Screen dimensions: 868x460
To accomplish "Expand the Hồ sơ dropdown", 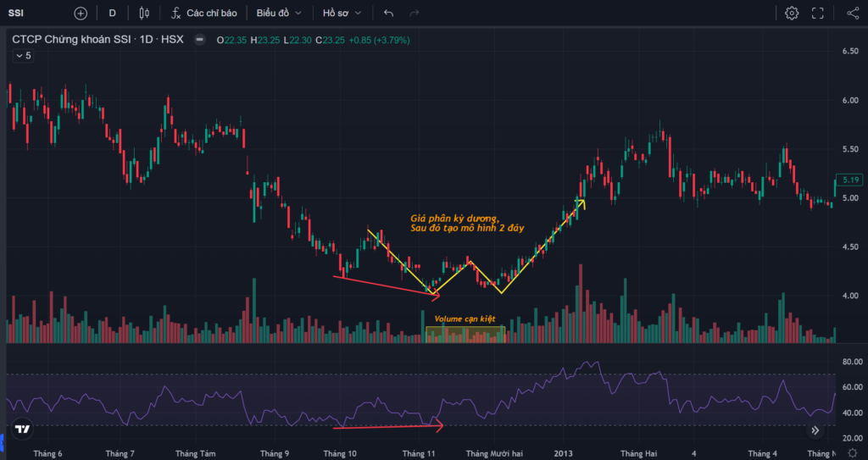I will (342, 14).
